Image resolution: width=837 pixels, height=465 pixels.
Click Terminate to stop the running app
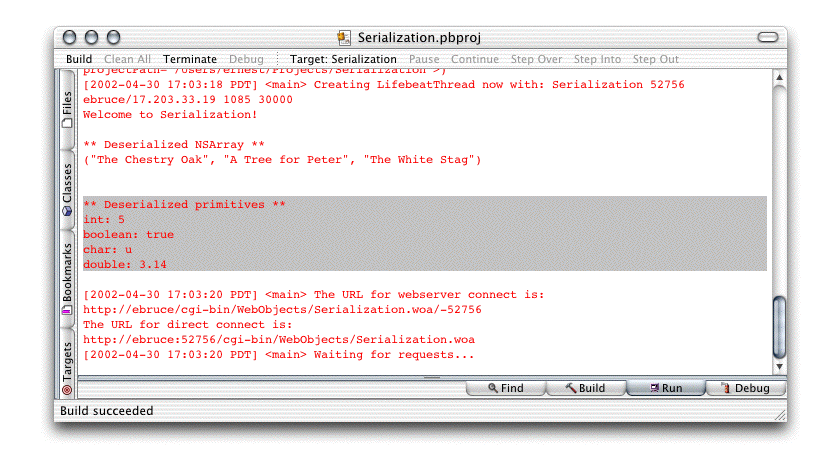[x=190, y=59]
